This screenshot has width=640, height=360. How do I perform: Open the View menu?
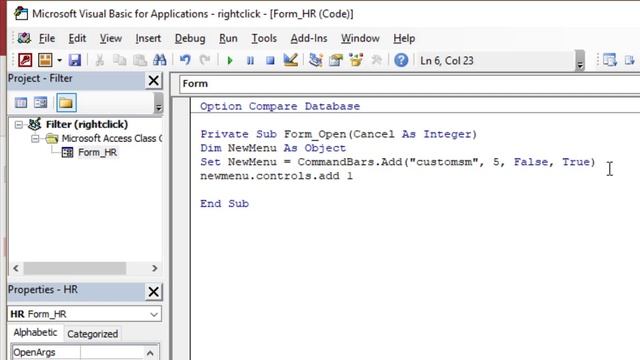111,38
